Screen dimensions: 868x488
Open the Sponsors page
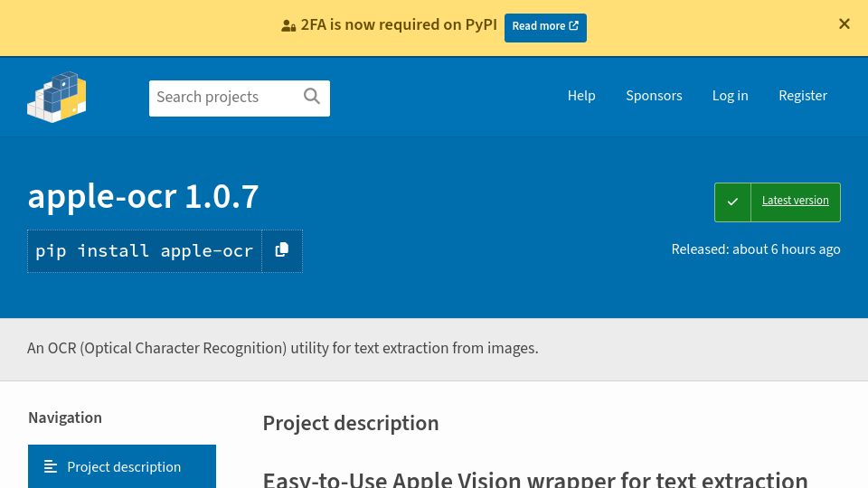654,96
